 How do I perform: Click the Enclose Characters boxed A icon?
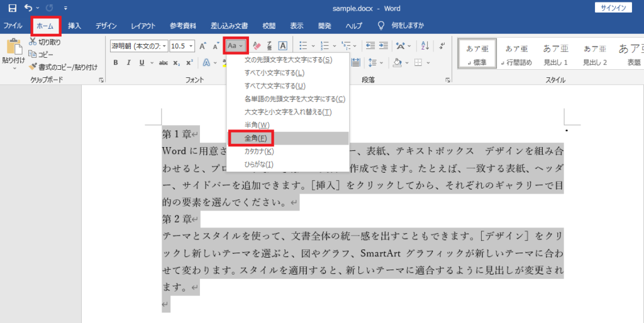[282, 46]
